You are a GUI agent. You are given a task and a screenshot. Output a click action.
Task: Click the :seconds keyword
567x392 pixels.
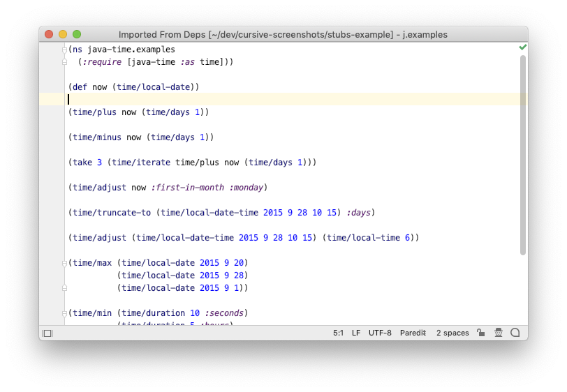tap(224, 313)
